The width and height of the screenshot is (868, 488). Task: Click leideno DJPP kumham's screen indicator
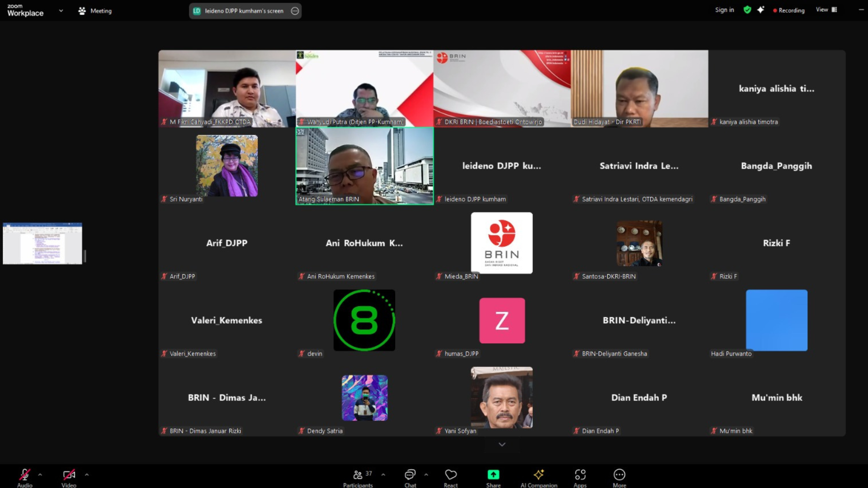coord(245,11)
